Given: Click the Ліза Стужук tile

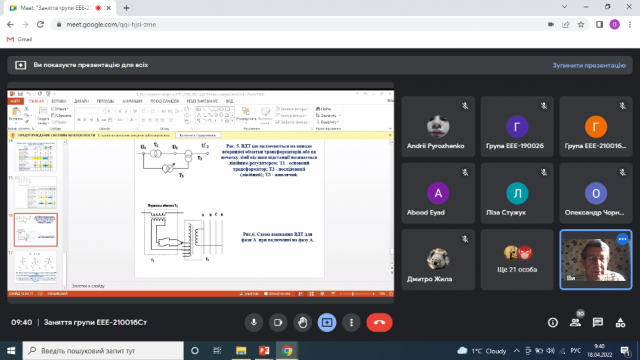Looking at the screenshot, I should tap(517, 193).
